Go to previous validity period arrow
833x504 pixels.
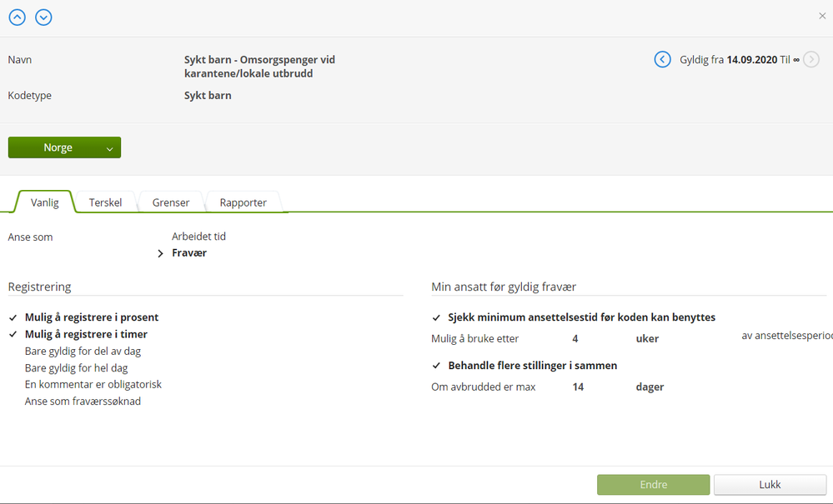coord(662,60)
